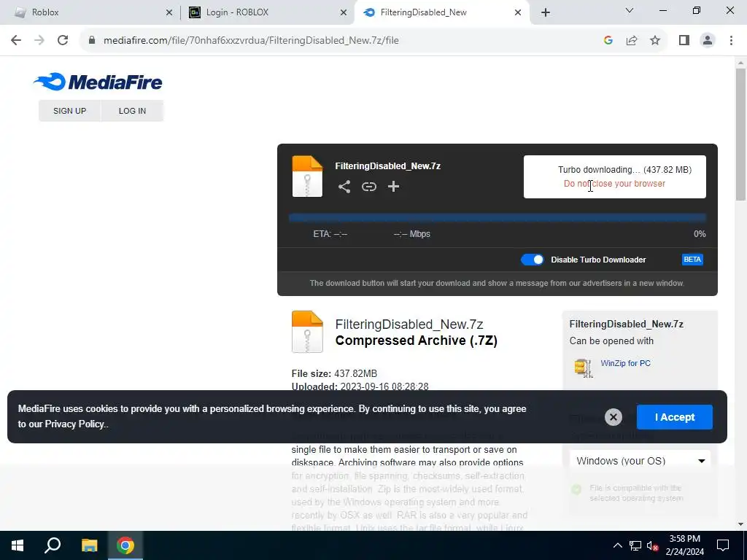Click the orange archive icon in download box

click(307, 176)
